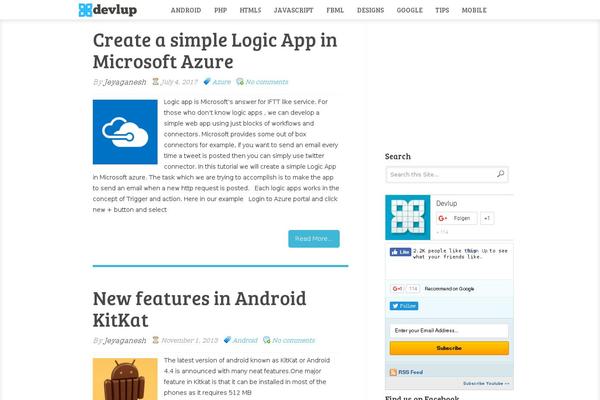
Task: Open the HTML5 menu item
Action: [x=250, y=10]
